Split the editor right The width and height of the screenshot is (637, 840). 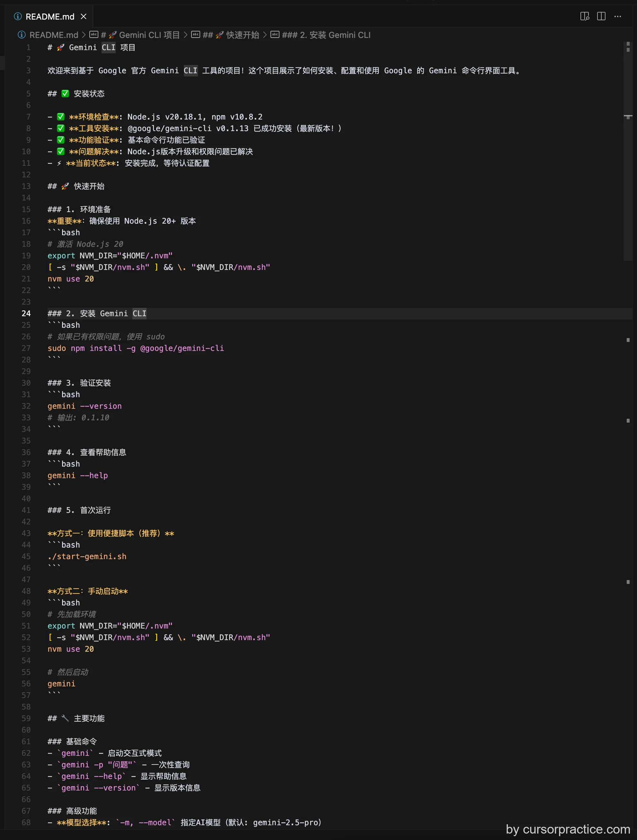click(601, 16)
